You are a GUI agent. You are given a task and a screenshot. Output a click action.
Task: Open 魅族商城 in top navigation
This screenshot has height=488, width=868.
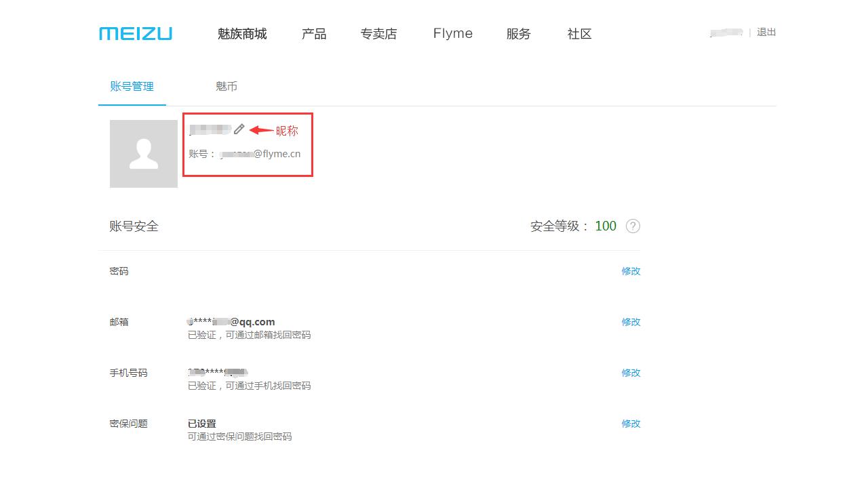pos(242,34)
